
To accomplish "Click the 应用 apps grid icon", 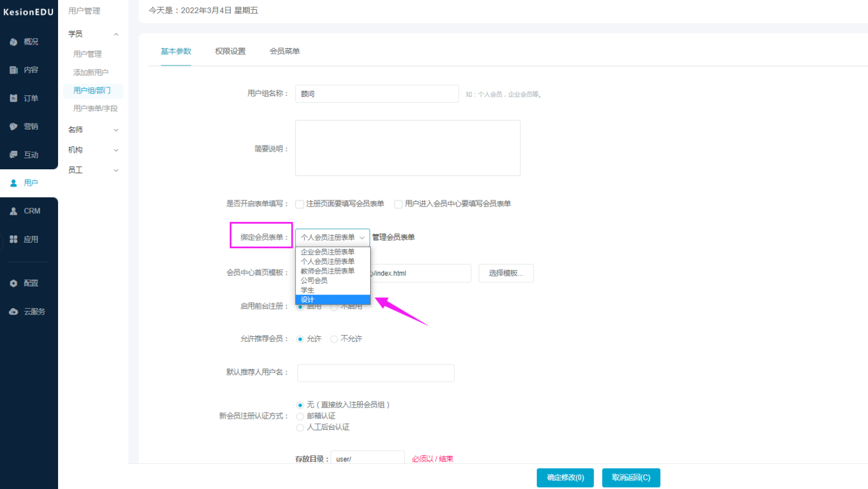I will coord(13,239).
